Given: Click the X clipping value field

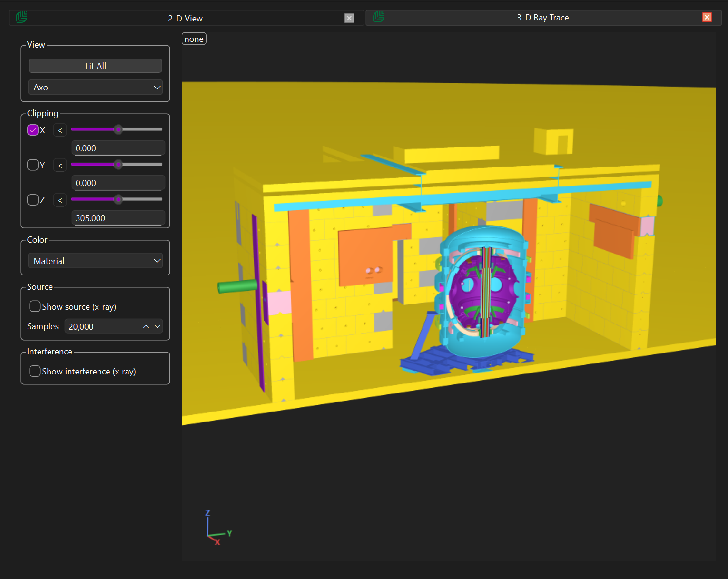Looking at the screenshot, I should (x=118, y=148).
